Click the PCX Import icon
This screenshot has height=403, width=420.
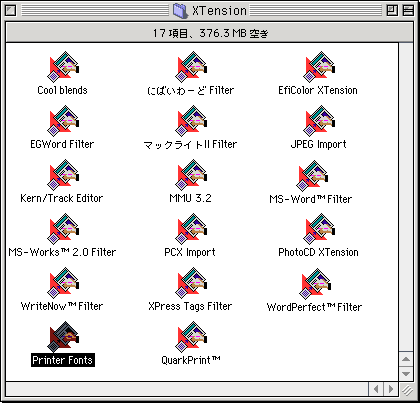191,229
